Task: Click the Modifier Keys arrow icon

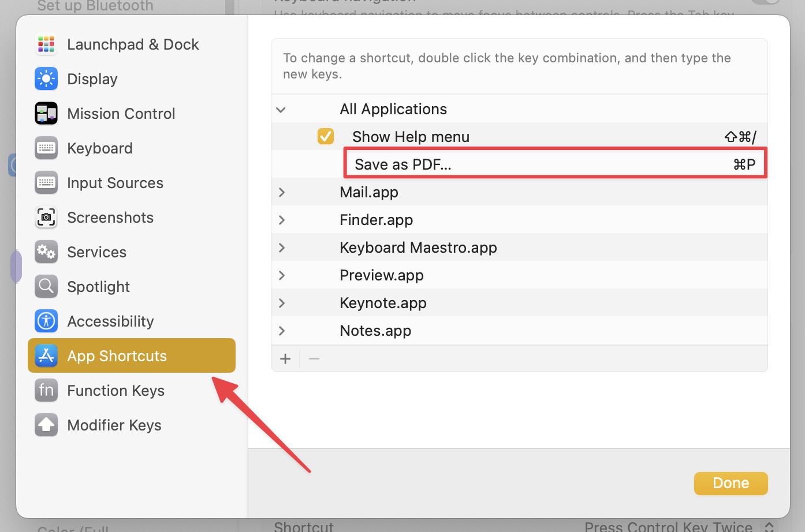Action: pos(46,425)
